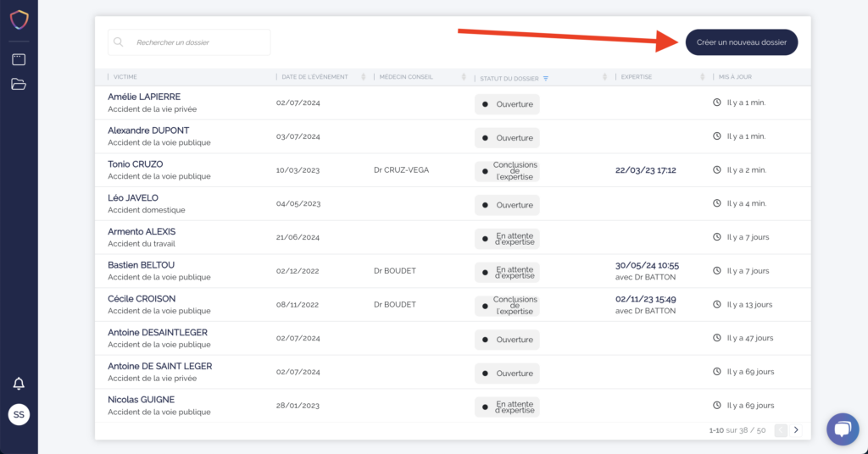Viewport: 868px width, 454px height.
Task: Click the Mis à jour column header
Action: [x=735, y=77]
